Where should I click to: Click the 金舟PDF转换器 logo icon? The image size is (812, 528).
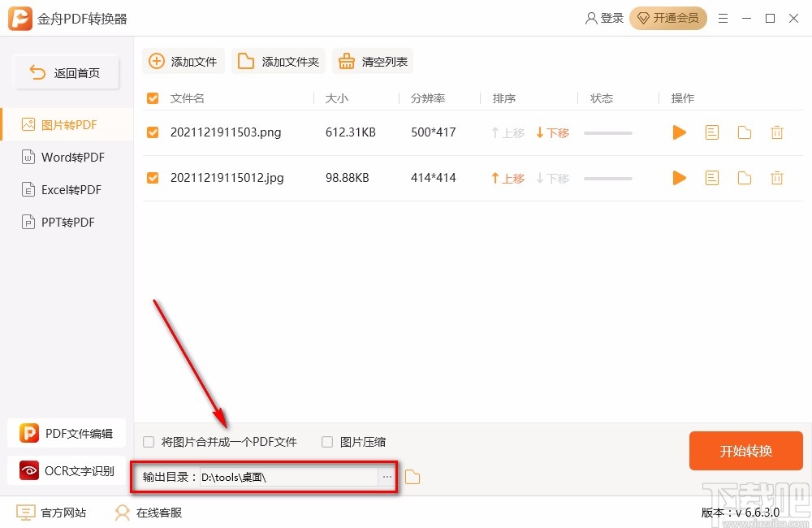coord(19,18)
